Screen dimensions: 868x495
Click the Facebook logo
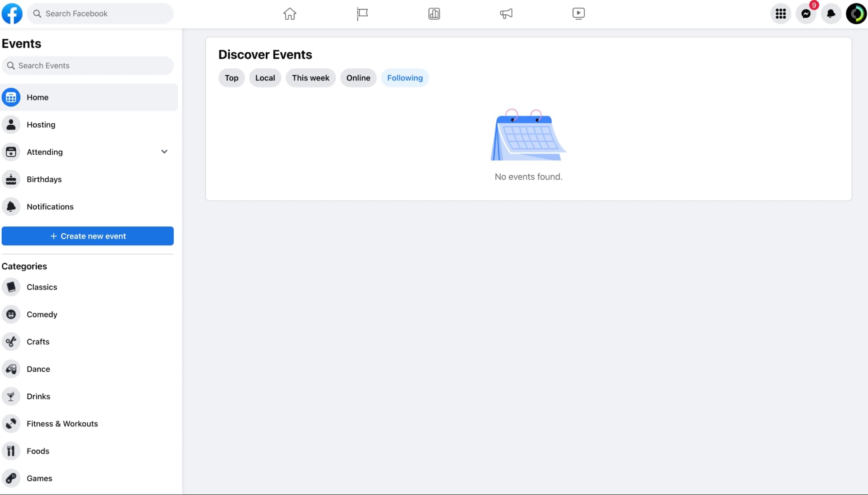click(12, 13)
